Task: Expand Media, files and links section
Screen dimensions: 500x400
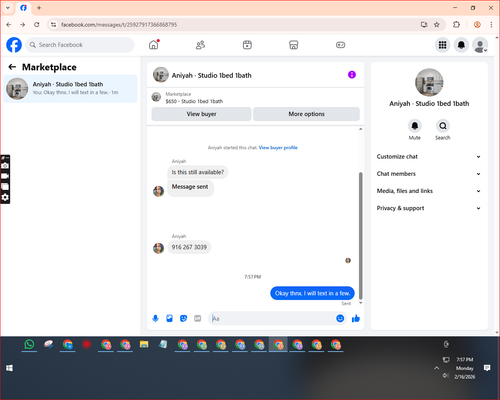Action: tap(429, 191)
